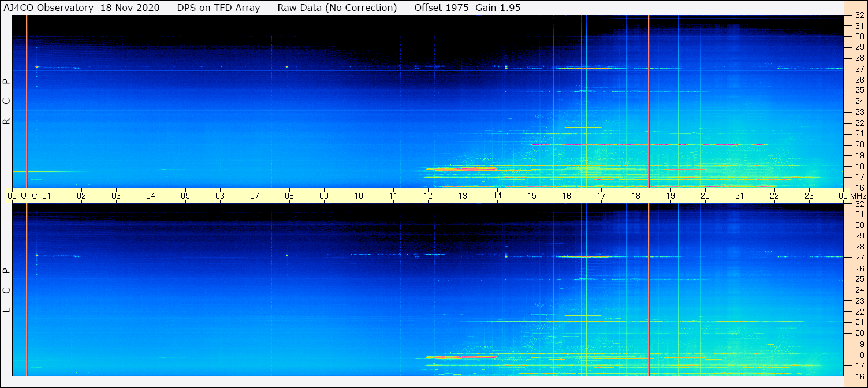This screenshot has width=868, height=388.
Task: Click the '21' hour label on the time axis
Action: pos(740,196)
